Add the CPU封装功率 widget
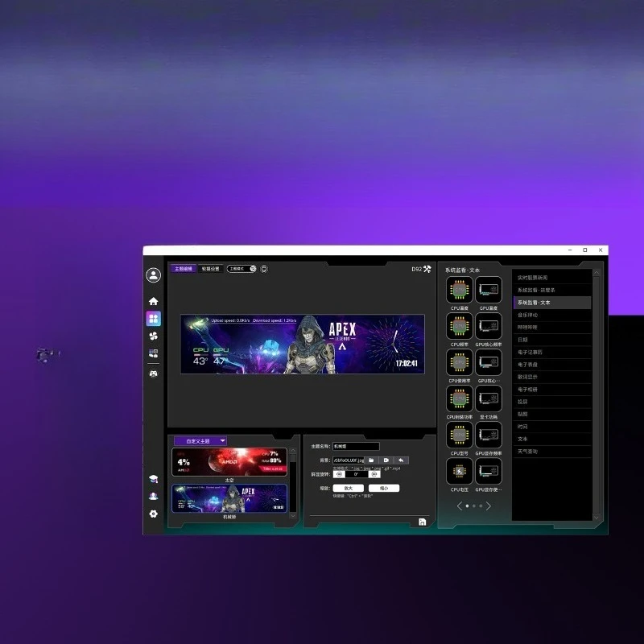The image size is (644, 644). (x=459, y=398)
